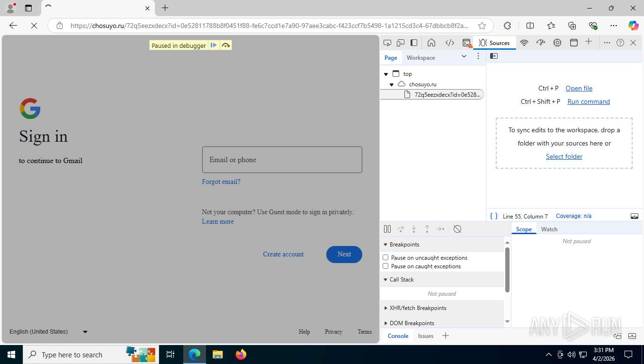
Task: Click the Select folder link
Action: tap(564, 156)
